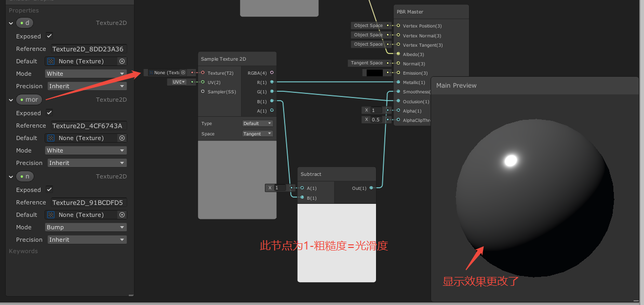
Task: Toggle Exposed checkbox for property d
Action: click(49, 36)
